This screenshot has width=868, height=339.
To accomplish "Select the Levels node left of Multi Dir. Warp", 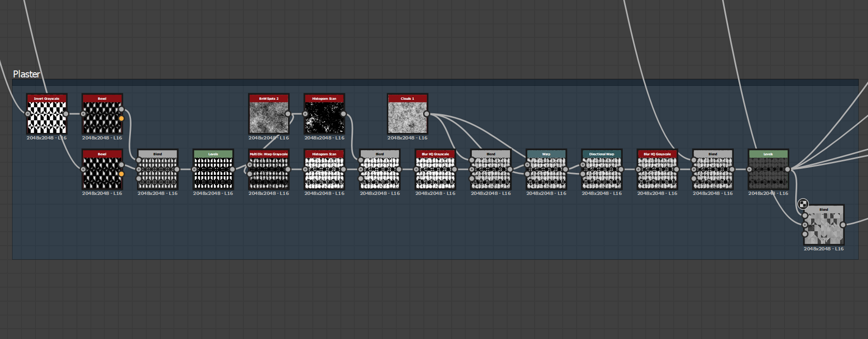I will [x=213, y=169].
